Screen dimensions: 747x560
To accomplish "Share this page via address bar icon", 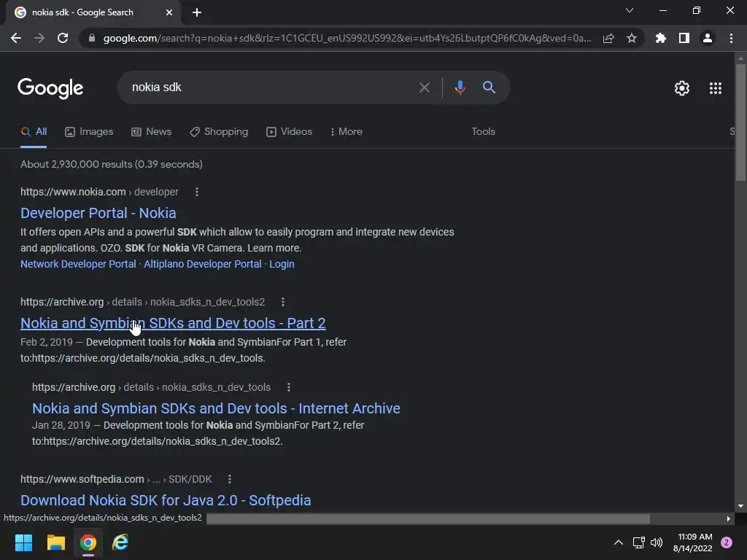I will point(608,38).
